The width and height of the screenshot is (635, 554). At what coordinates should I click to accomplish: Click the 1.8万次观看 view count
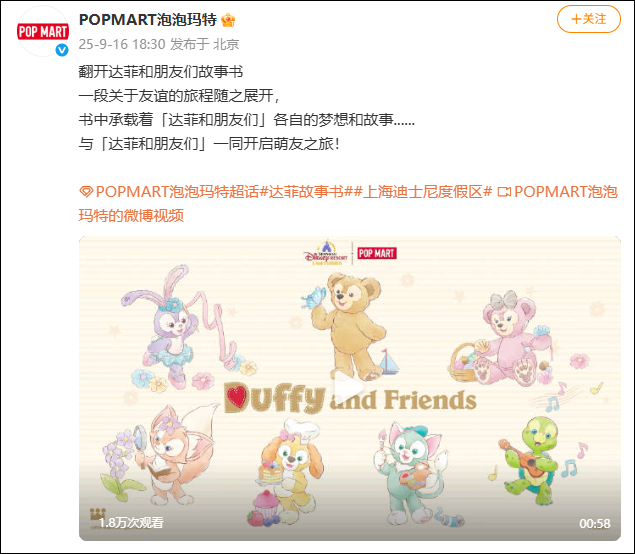[131, 523]
